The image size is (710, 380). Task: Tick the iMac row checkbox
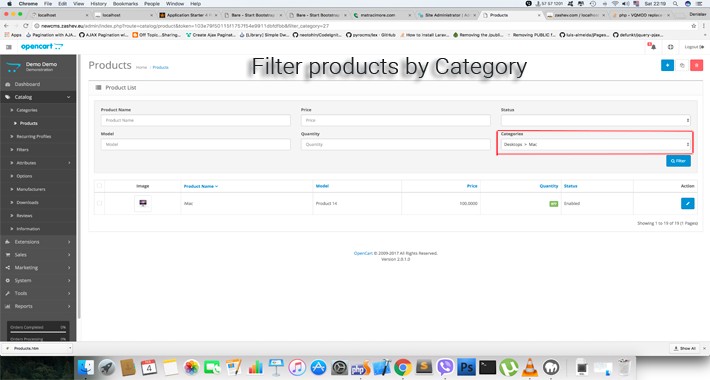(100, 203)
